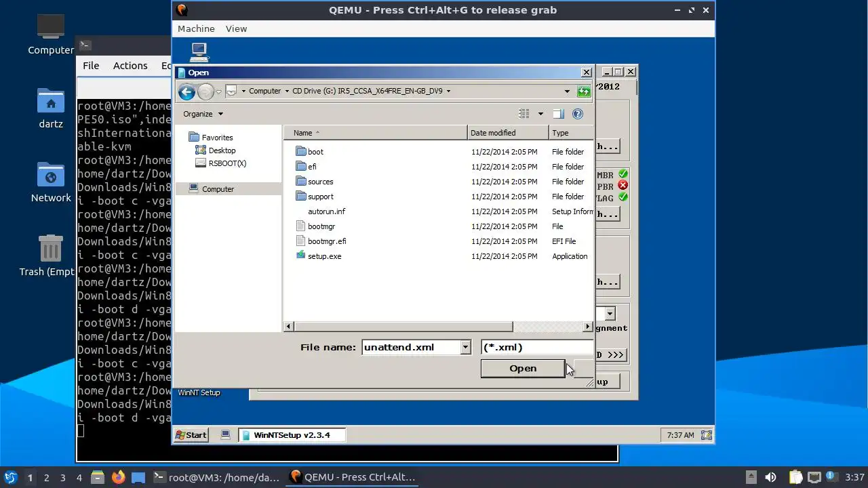
Task: Close the Open dialog
Action: (587, 73)
